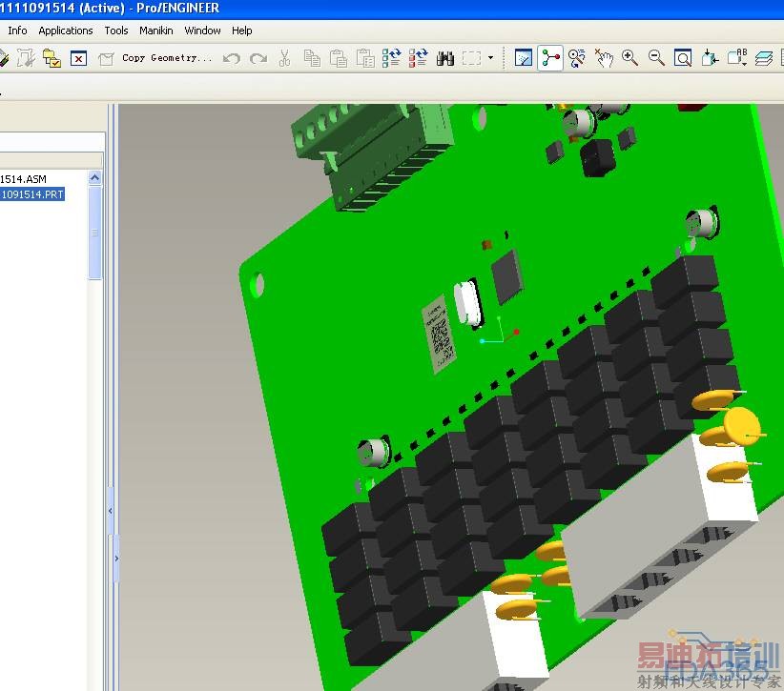Open the selection box dropdown arrow
This screenshot has height=691, width=784.
point(490,58)
